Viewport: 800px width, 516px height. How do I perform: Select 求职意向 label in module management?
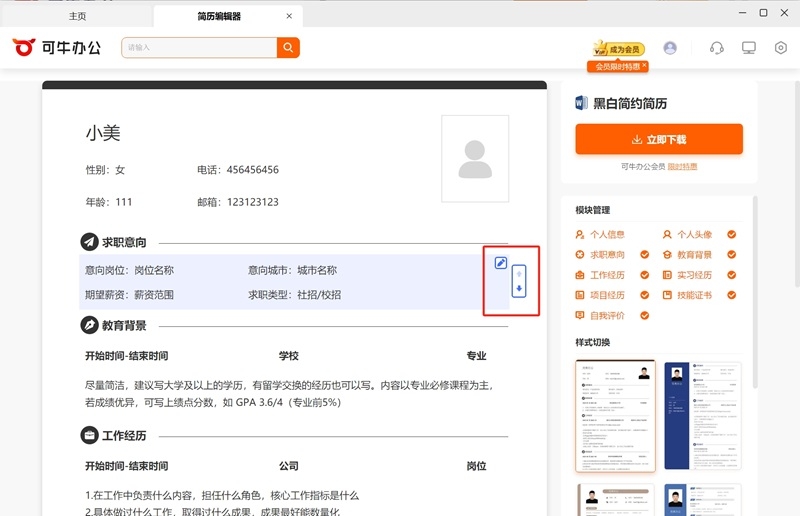coord(607,255)
